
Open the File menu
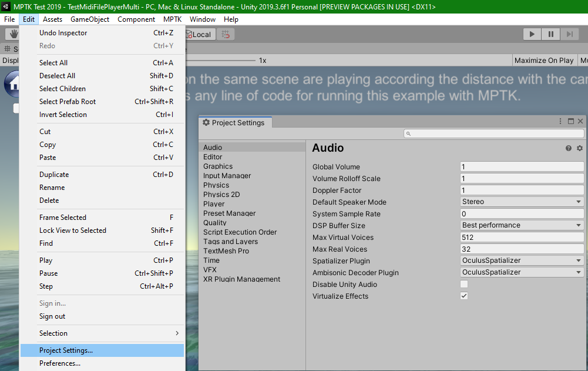point(9,19)
